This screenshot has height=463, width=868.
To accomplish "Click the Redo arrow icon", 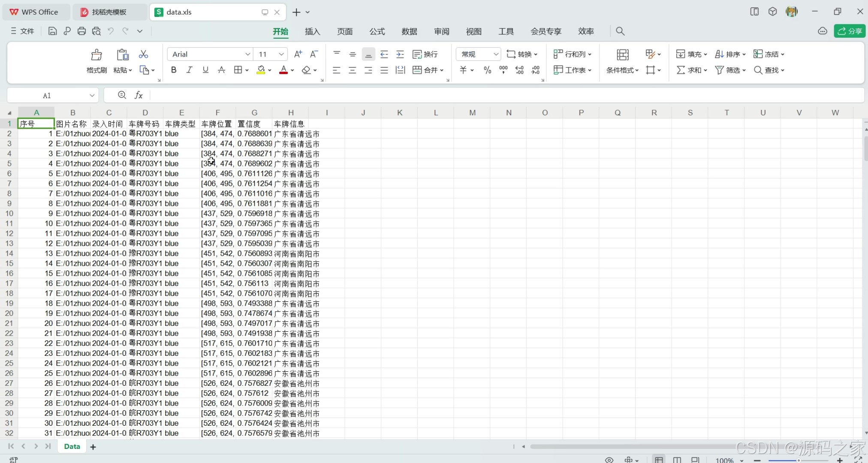I will (x=125, y=31).
